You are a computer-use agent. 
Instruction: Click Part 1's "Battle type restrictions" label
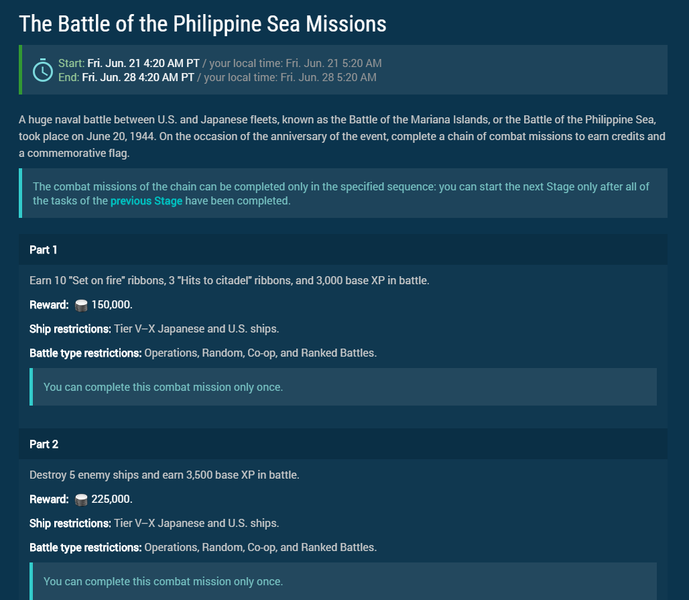(80, 353)
